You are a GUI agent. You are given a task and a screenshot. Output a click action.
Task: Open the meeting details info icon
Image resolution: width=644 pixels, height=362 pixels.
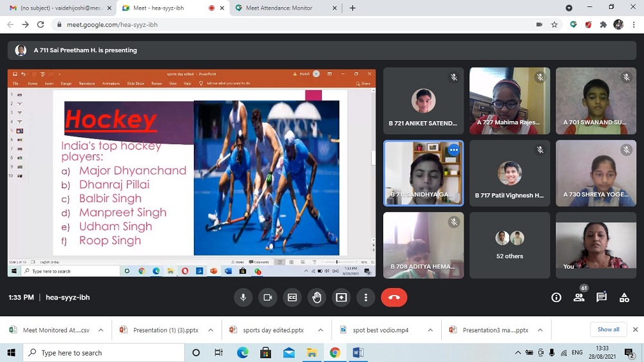[x=556, y=298]
